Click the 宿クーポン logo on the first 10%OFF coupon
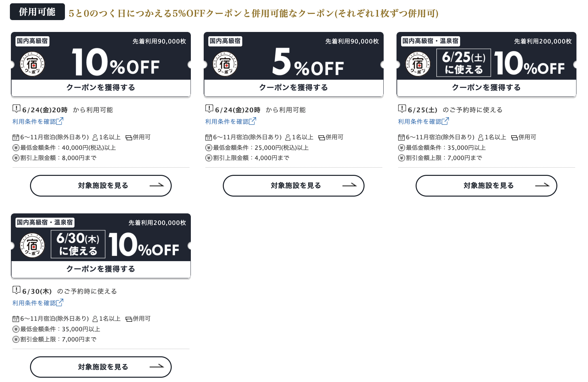 point(32,64)
